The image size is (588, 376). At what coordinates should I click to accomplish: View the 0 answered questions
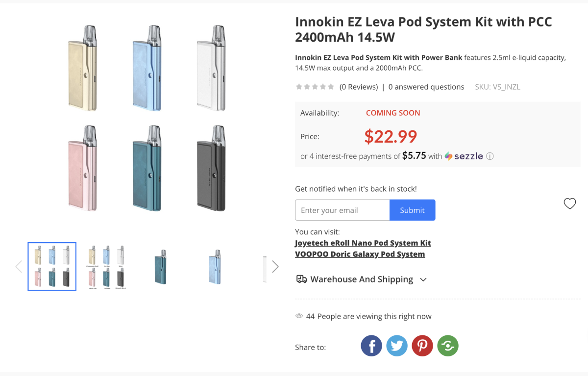(426, 87)
